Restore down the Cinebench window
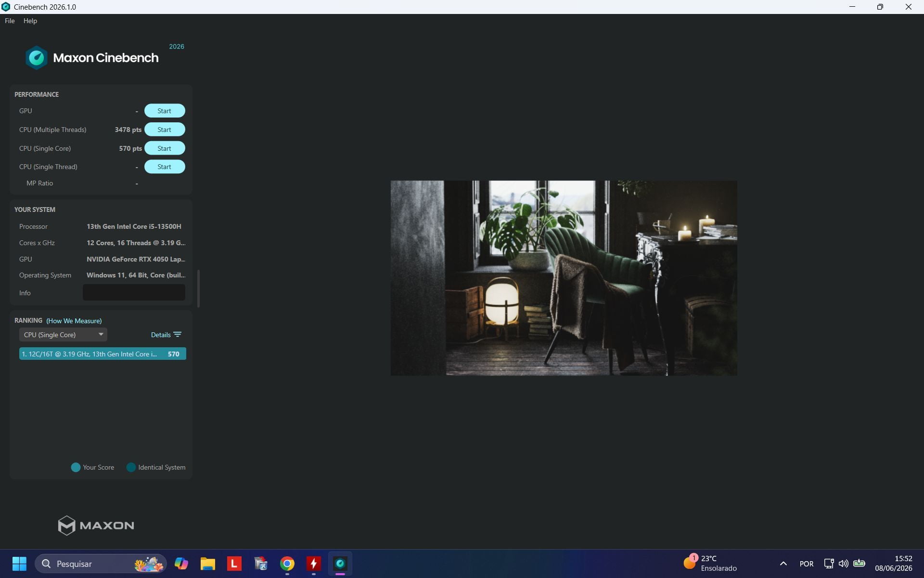 (880, 7)
